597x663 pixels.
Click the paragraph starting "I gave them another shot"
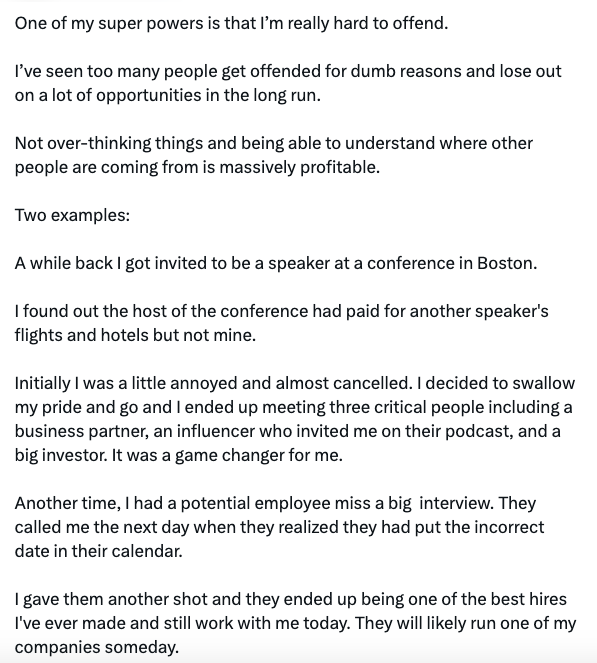296,623
